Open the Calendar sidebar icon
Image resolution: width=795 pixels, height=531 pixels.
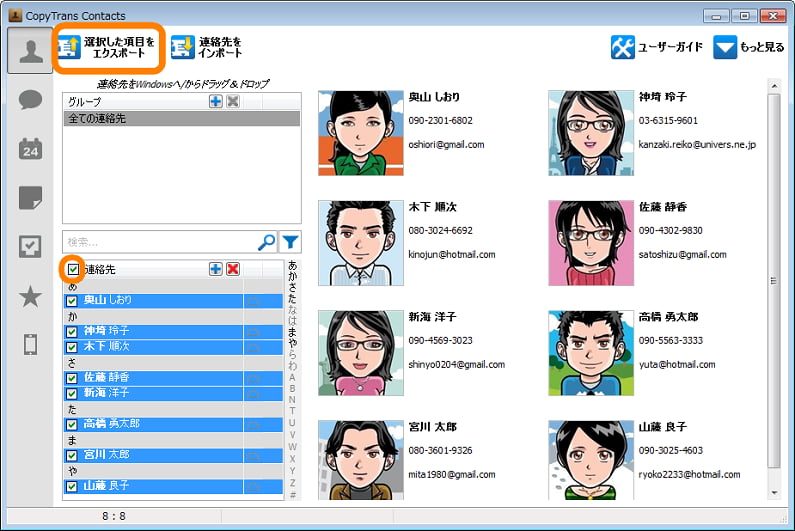(x=30, y=149)
